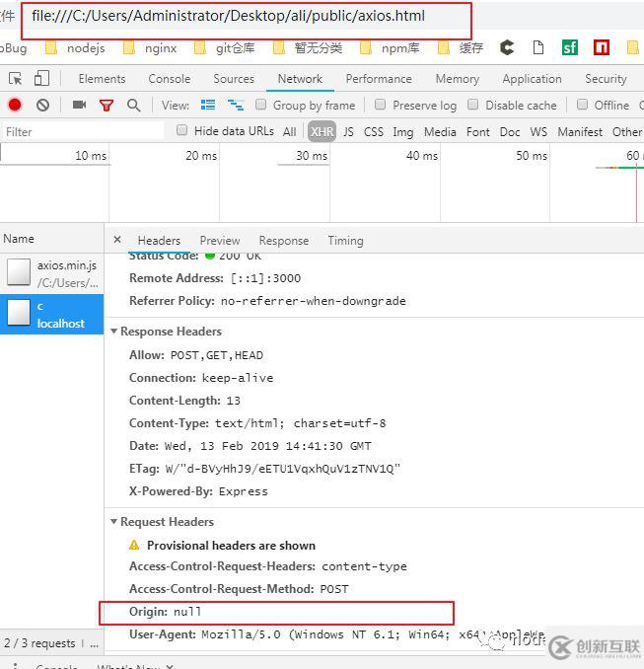This screenshot has width=644, height=669.
Task: Close the request details pane
Action: [x=117, y=240]
